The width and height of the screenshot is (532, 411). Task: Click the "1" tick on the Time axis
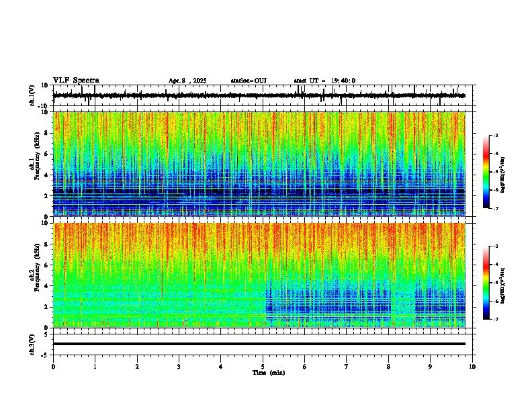95,367
